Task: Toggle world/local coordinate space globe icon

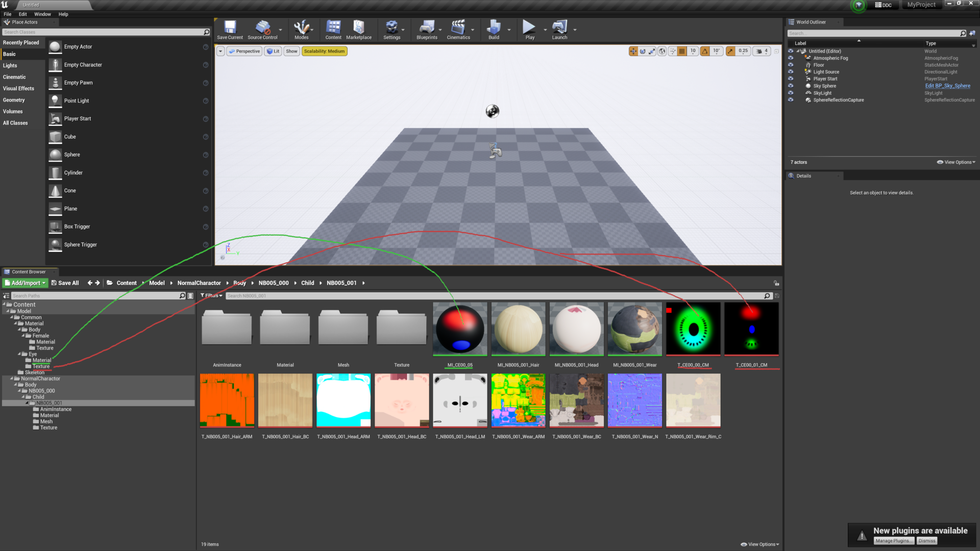Action: pyautogui.click(x=662, y=51)
